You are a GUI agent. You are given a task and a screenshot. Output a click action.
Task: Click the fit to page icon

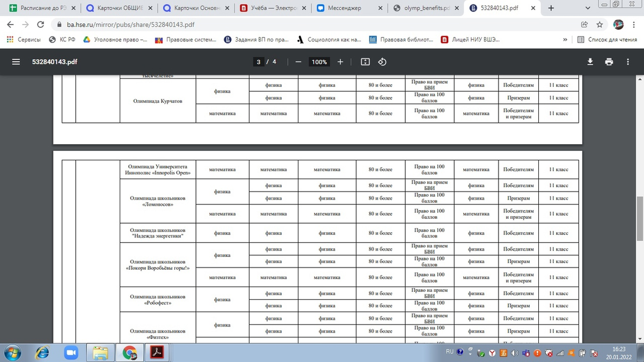[x=365, y=62]
